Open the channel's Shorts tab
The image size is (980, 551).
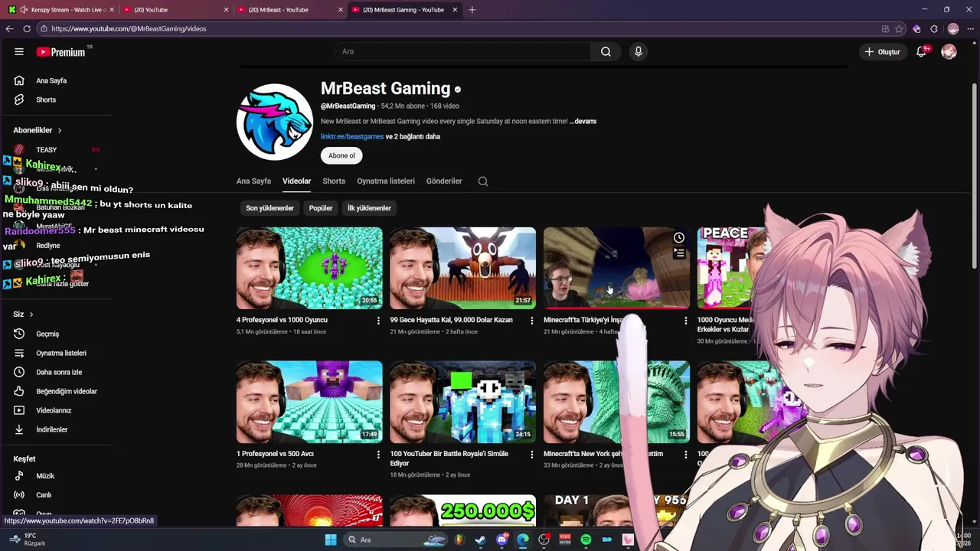tap(334, 181)
